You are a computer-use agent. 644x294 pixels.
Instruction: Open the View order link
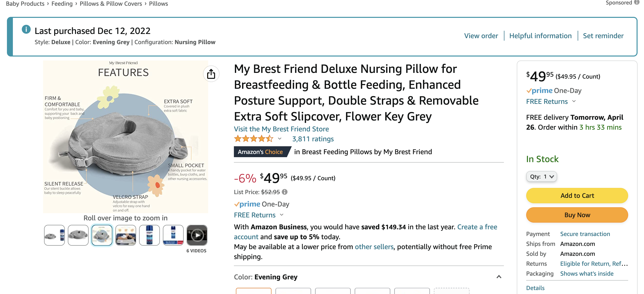click(x=481, y=36)
